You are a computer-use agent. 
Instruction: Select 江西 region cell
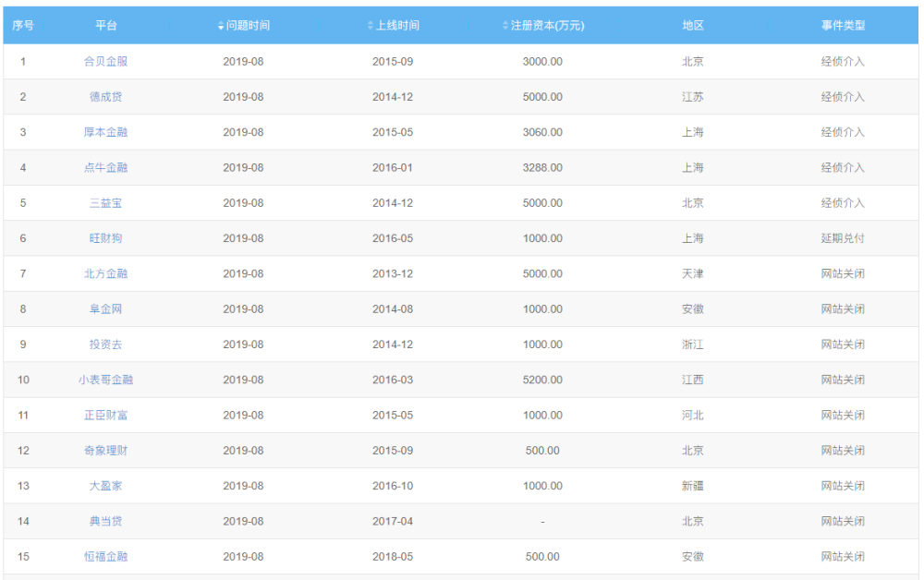693,380
